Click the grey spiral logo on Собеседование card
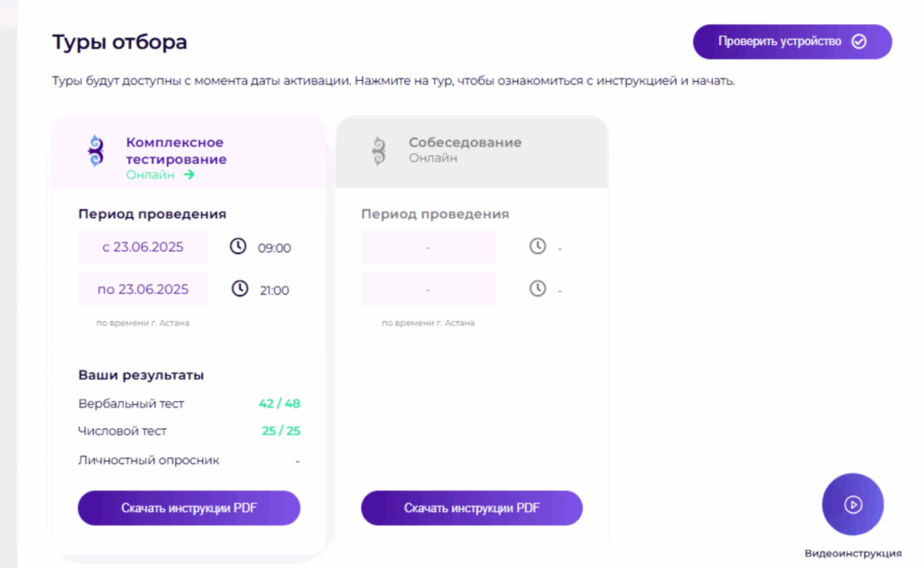This screenshot has width=924, height=568. pos(378,151)
